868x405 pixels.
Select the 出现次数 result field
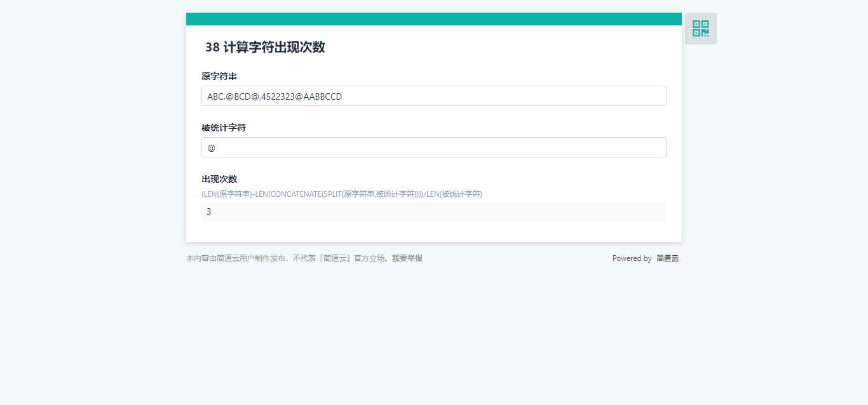coord(433,211)
